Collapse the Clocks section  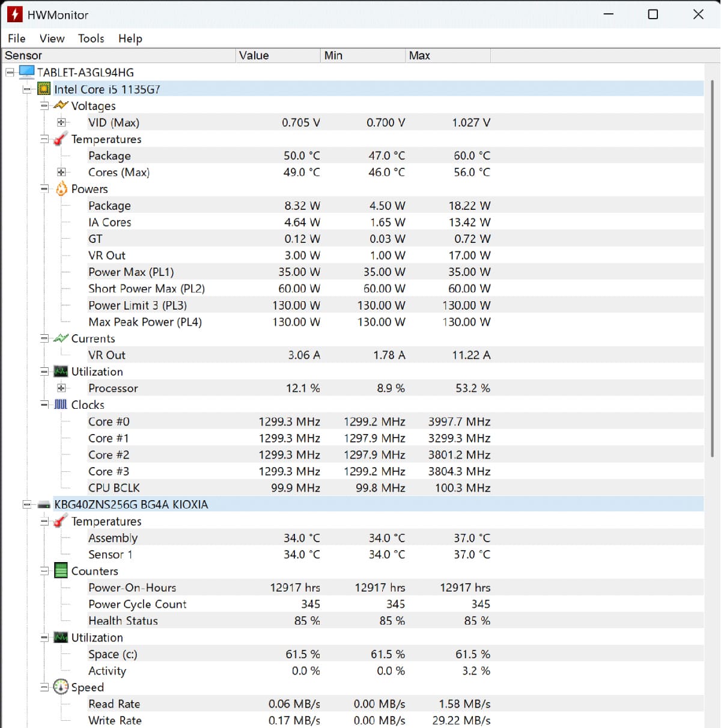(44, 405)
